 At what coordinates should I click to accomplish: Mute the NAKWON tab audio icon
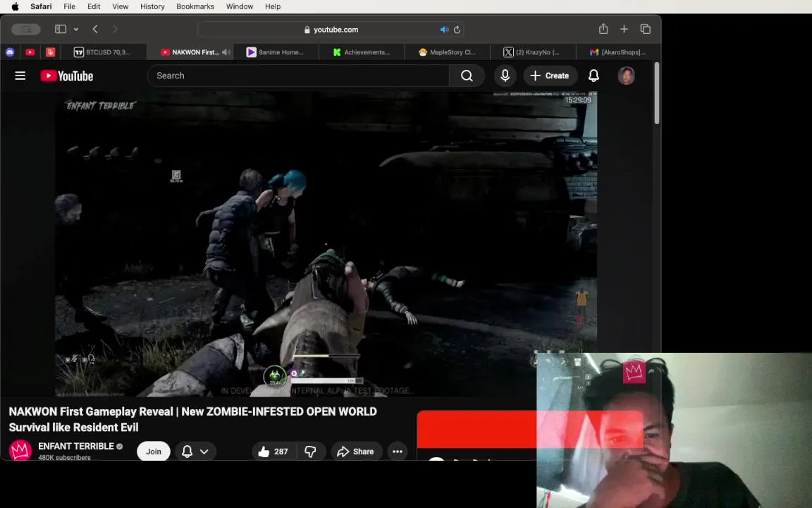(x=226, y=52)
